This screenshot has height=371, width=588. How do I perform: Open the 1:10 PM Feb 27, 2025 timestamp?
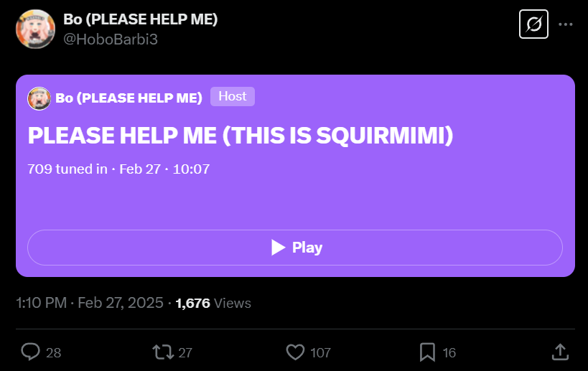point(90,303)
